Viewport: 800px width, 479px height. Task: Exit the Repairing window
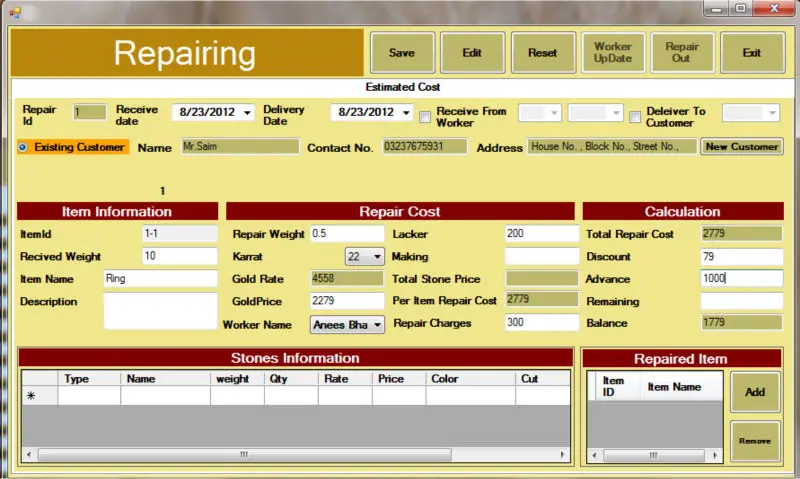(751, 53)
